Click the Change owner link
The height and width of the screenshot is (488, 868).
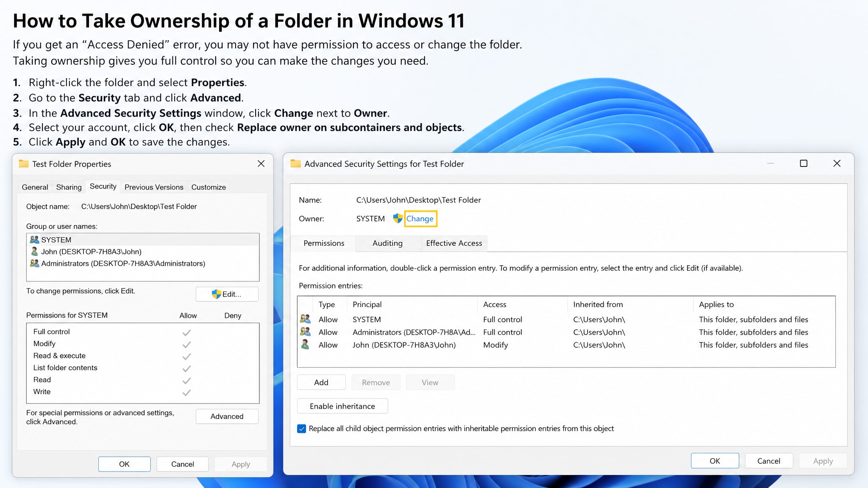[x=420, y=219]
